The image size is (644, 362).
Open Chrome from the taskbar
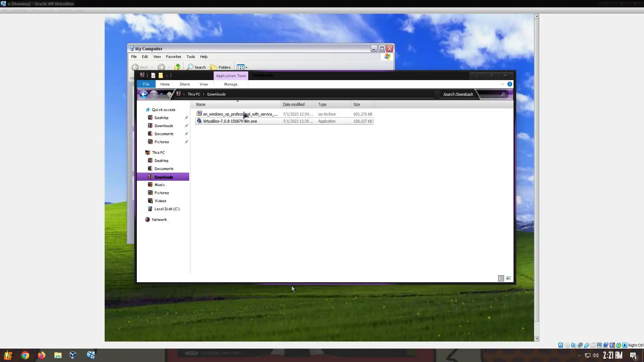[25, 355]
